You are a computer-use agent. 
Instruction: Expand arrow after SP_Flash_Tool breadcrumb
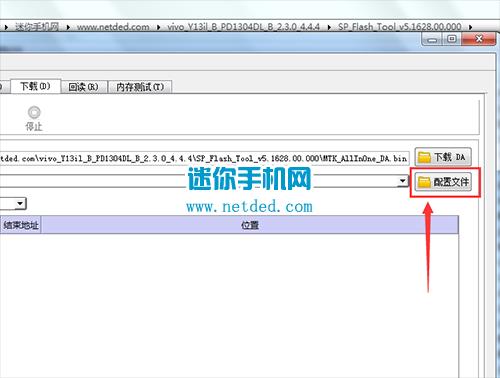click(470, 27)
